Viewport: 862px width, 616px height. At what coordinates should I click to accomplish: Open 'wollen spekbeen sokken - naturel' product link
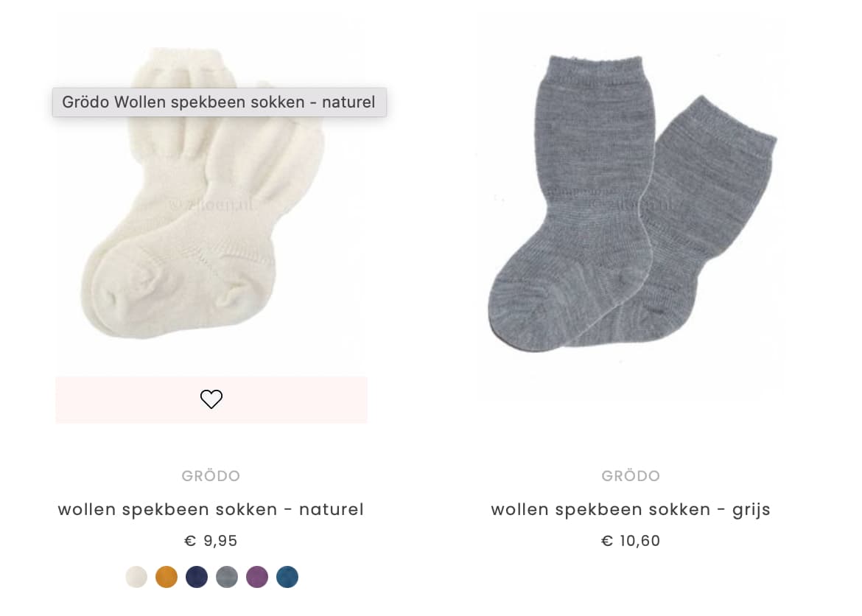[211, 509]
